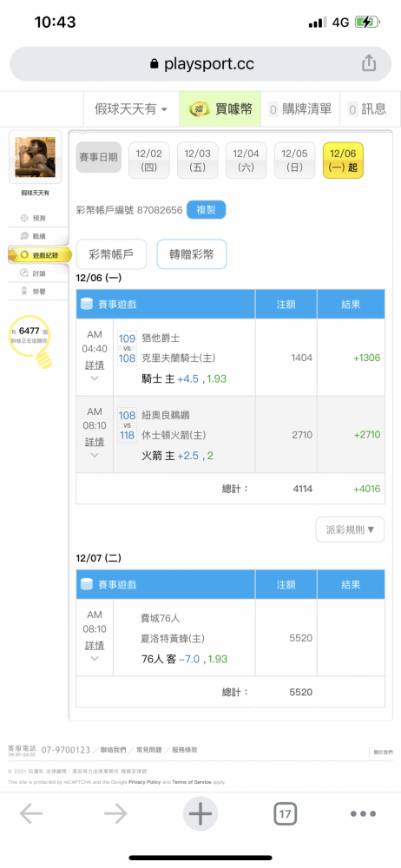The height and width of the screenshot is (868, 401).
Task: Select the 12/02 (四) date tab
Action: (x=149, y=161)
